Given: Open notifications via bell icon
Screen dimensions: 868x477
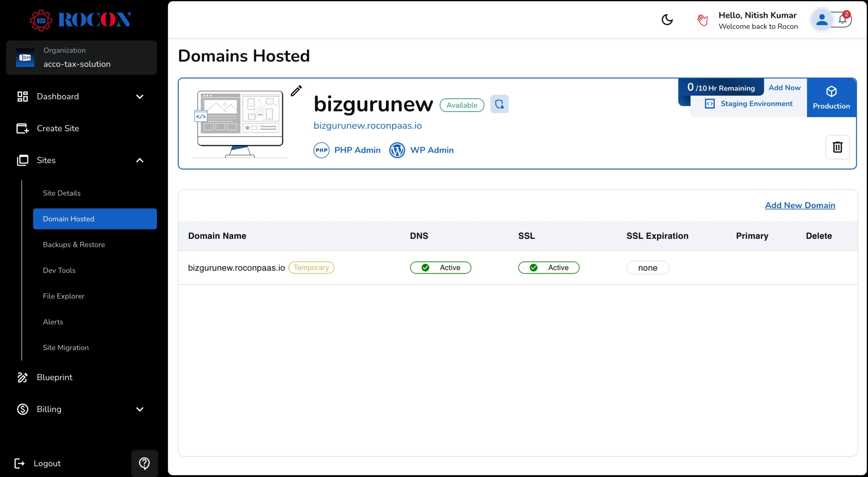Looking at the screenshot, I should coord(842,19).
